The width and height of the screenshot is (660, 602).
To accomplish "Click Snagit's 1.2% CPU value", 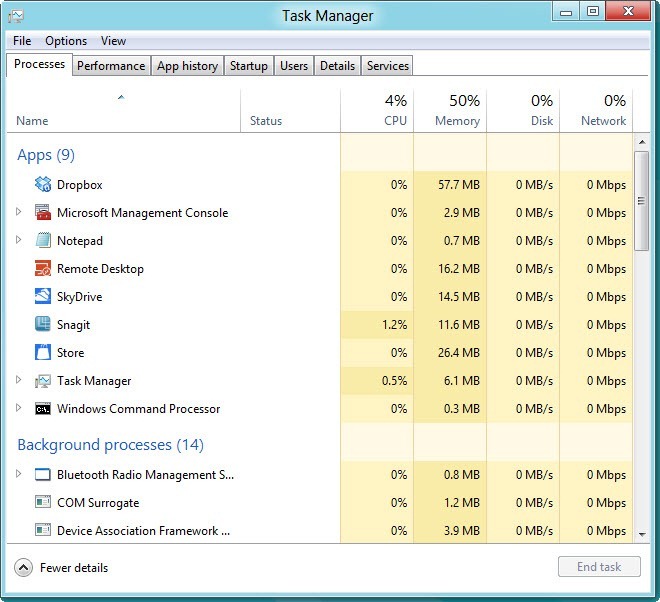I will 394,325.
